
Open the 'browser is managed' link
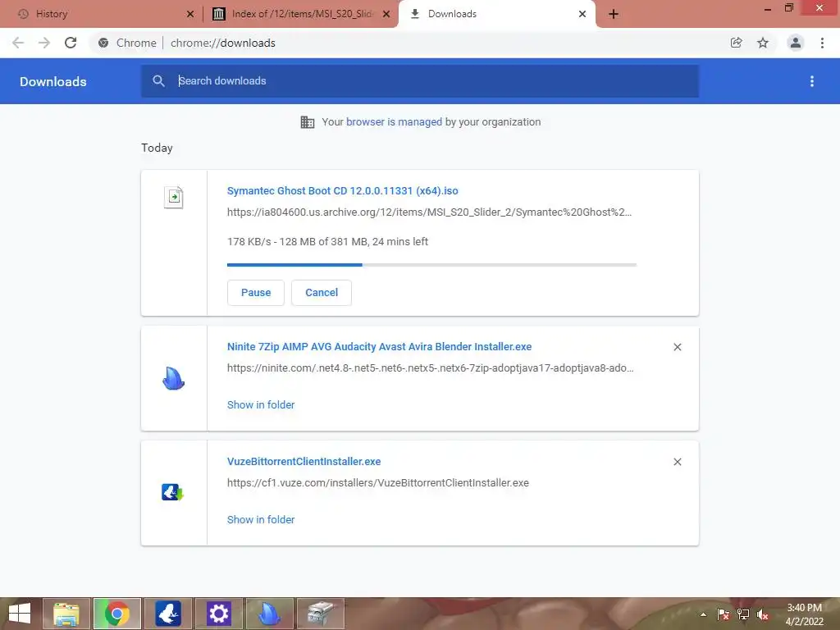coord(395,121)
